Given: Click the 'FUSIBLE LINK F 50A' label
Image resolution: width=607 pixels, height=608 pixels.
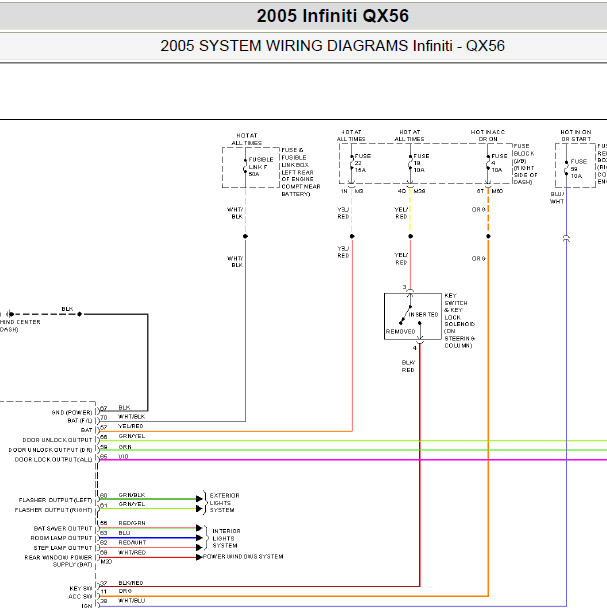Looking at the screenshot, I should [261, 167].
